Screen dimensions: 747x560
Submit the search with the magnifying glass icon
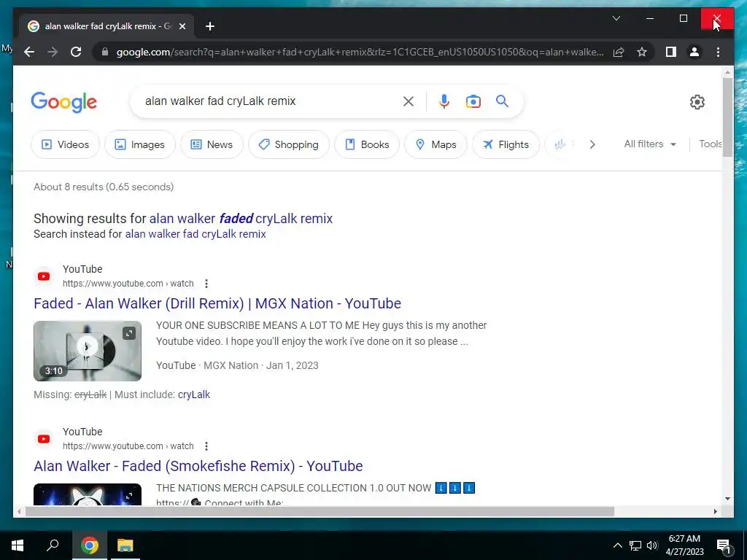[x=502, y=101]
